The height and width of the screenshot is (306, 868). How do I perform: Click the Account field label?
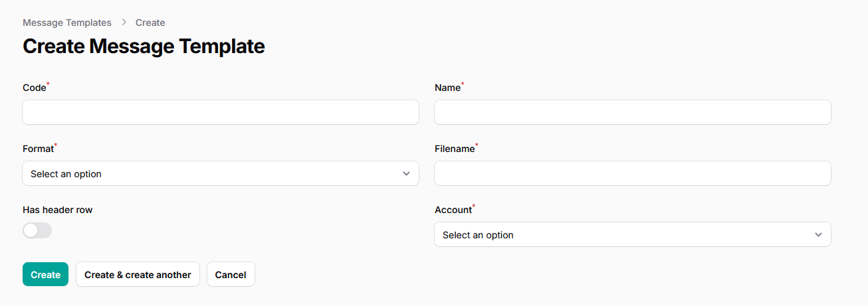coord(453,210)
